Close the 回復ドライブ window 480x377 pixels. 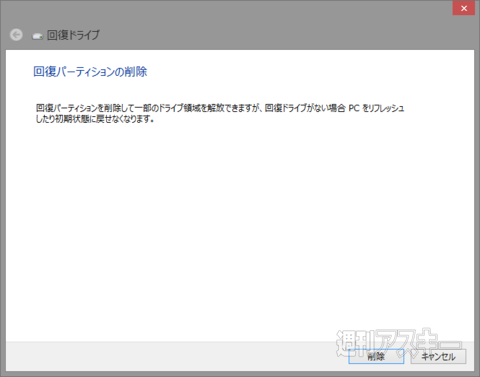(x=464, y=8)
